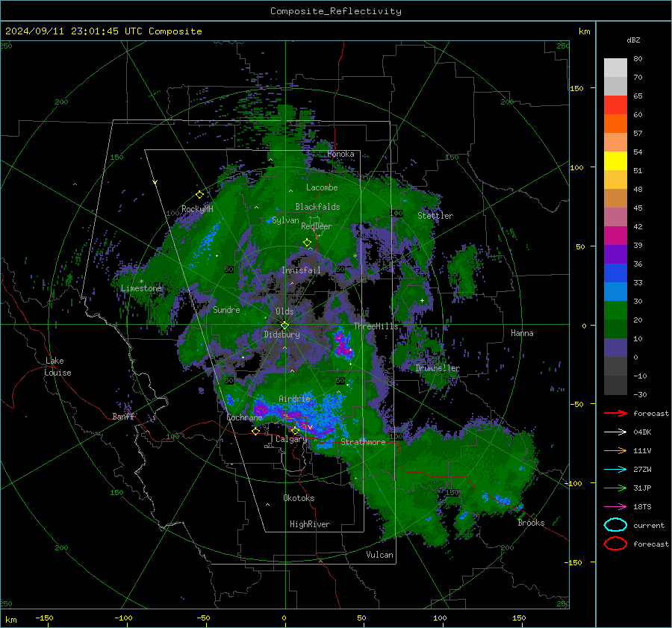This screenshot has width=672, height=628.
Task: Click the Sundre city label
Action: click(x=226, y=309)
